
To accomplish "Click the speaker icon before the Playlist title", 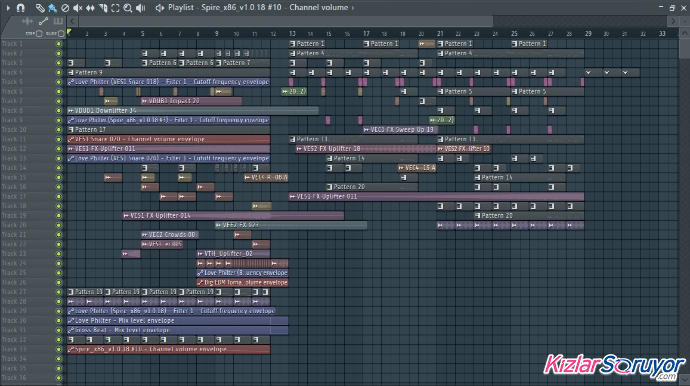I will click(160, 7).
